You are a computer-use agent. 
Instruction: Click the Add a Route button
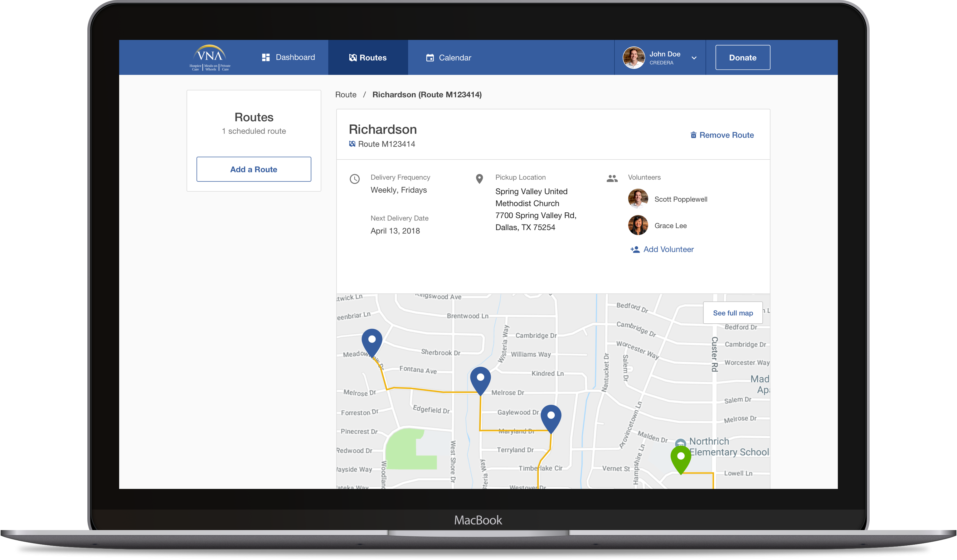[x=254, y=169]
